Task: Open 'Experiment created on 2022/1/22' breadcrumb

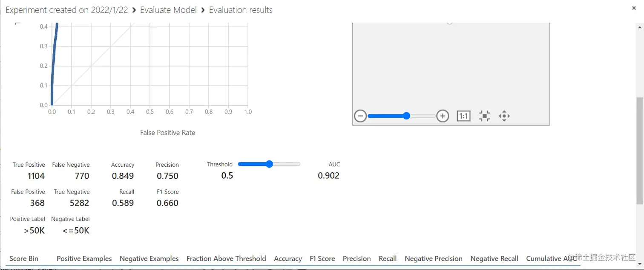Action: pos(67,10)
